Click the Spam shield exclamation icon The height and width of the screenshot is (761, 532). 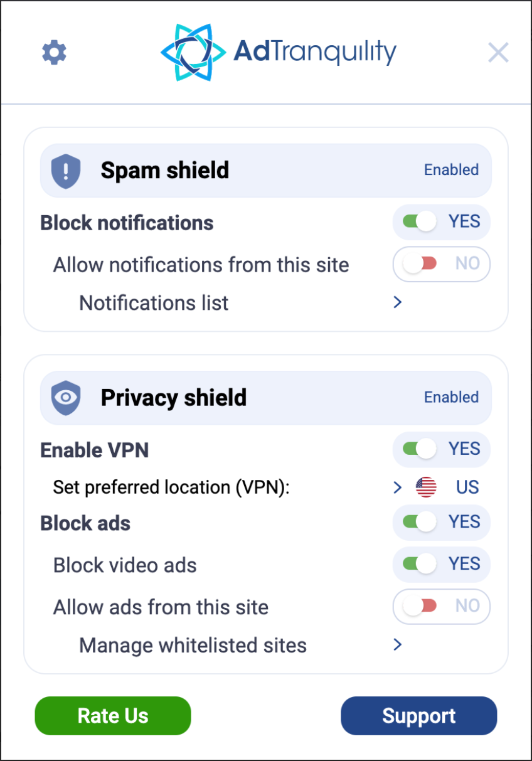66,171
